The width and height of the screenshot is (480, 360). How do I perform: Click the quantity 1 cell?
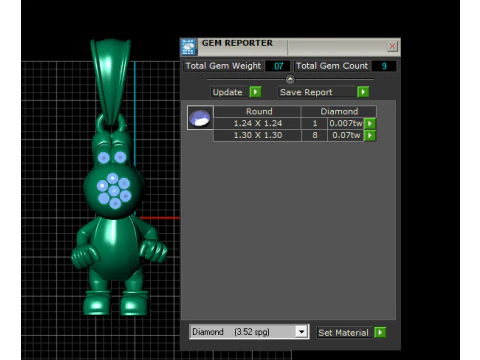coord(315,123)
